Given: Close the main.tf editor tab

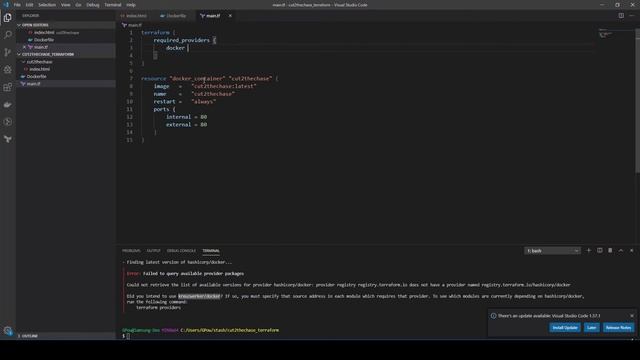Looking at the screenshot, I should [x=230, y=16].
